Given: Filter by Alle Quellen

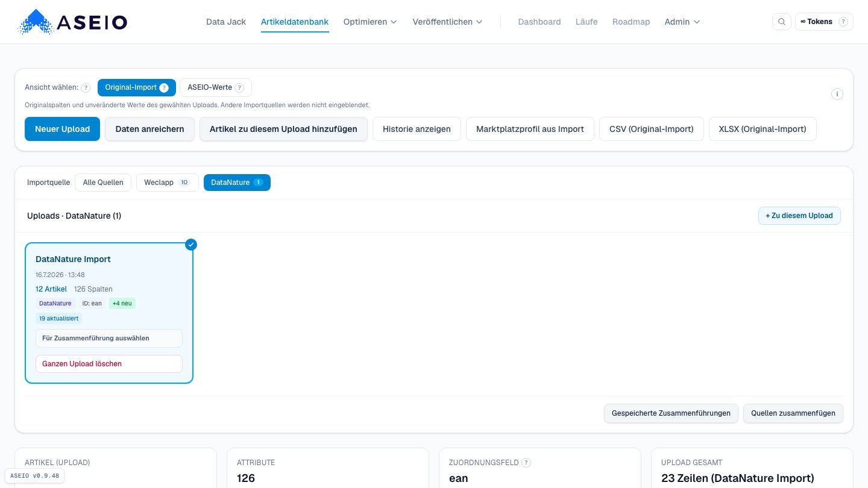Looking at the screenshot, I should point(103,183).
